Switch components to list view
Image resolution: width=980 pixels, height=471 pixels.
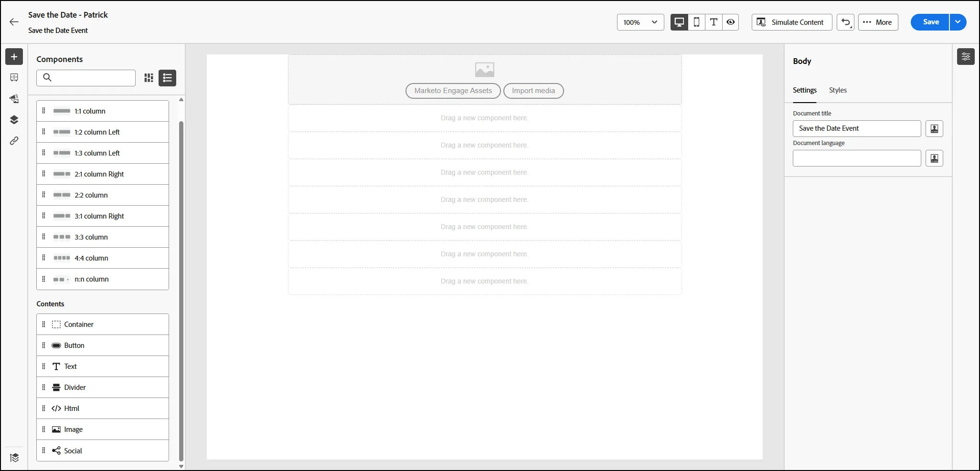pos(168,78)
